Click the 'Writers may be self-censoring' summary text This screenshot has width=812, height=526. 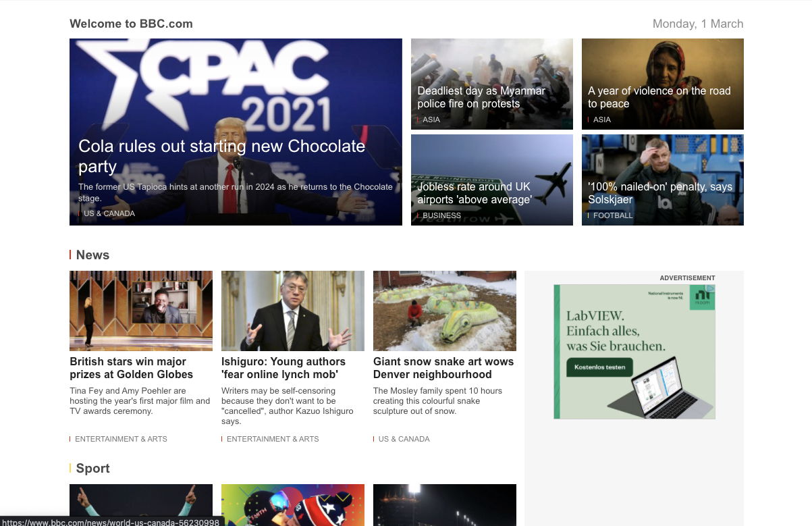point(288,406)
